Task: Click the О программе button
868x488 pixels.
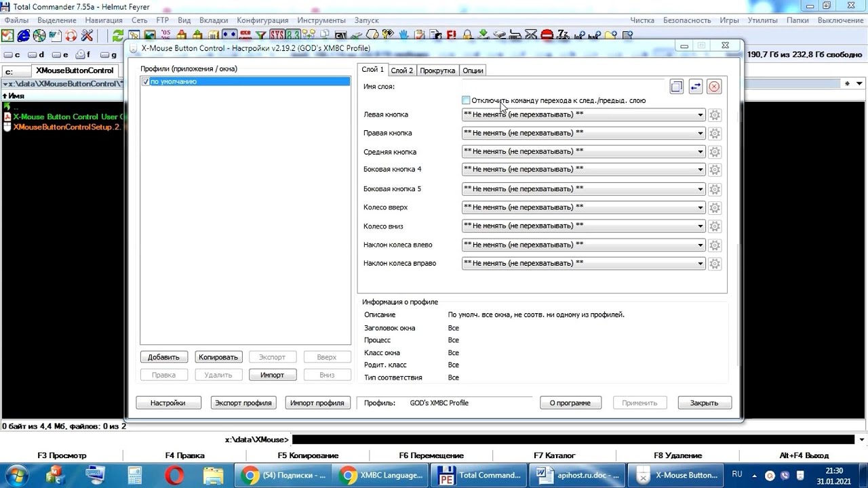Action: click(570, 403)
